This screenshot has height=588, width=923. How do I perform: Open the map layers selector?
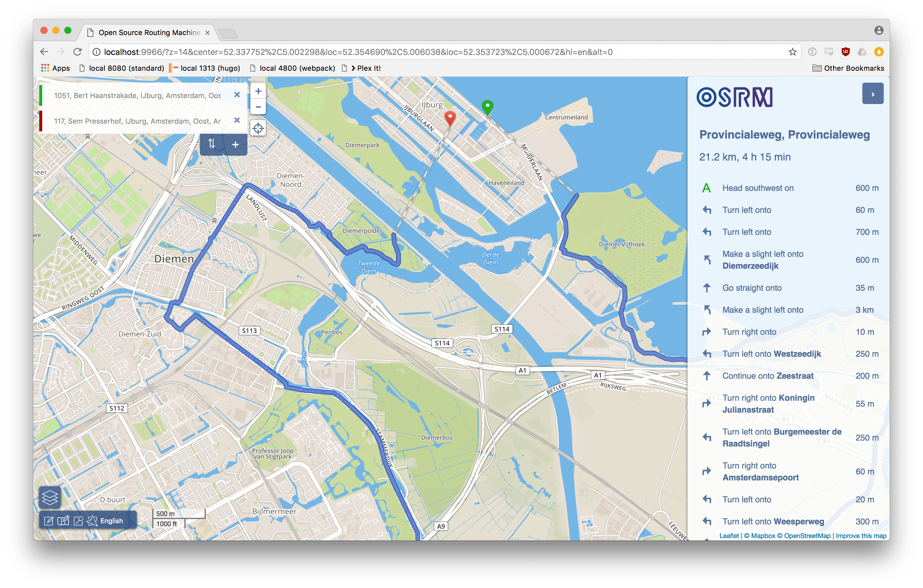coord(50,497)
